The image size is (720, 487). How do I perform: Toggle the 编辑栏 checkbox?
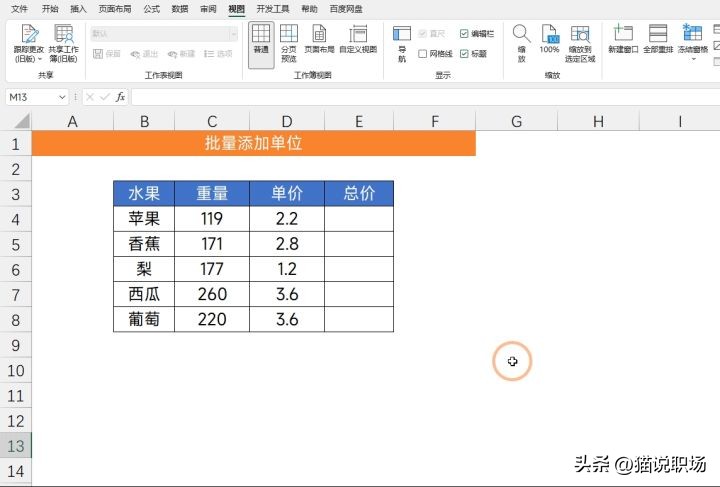(x=464, y=34)
